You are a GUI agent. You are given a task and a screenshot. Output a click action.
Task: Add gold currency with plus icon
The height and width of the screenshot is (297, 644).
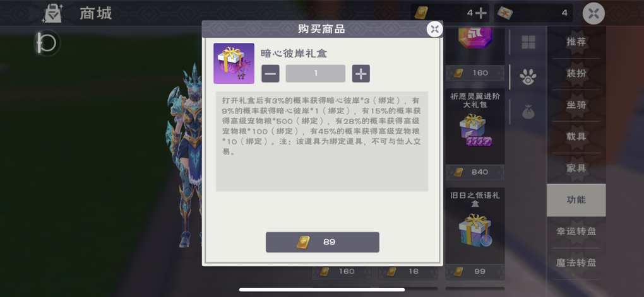coord(480,13)
